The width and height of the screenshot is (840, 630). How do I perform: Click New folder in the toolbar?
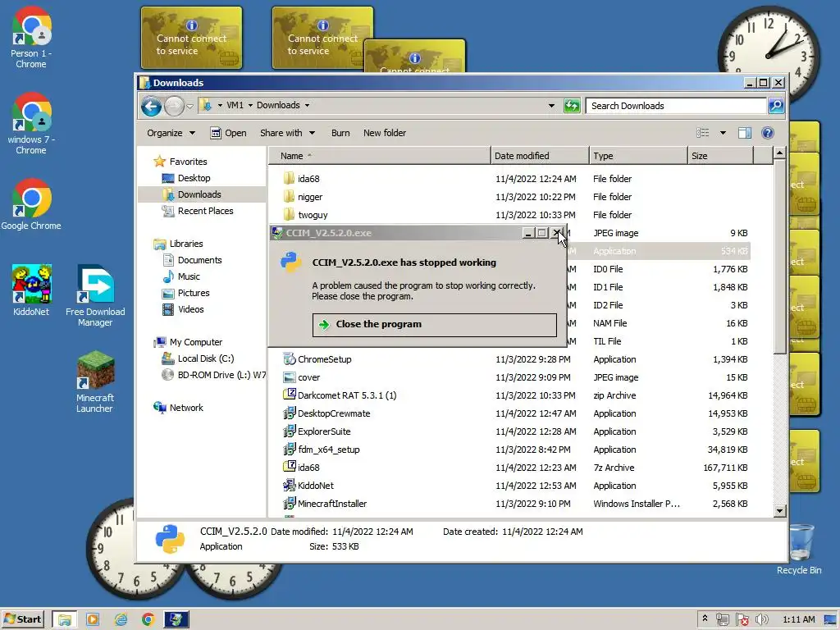click(385, 133)
